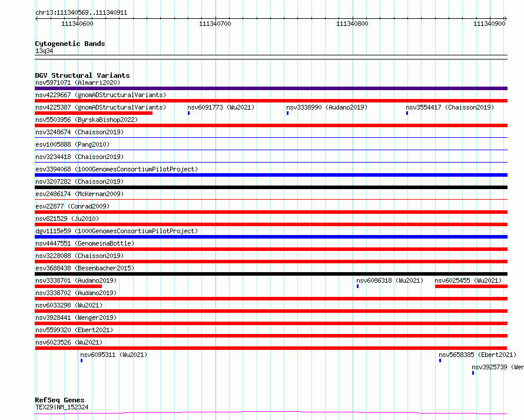Open the nsv3338702 (Audano2019) variant
The width and height of the screenshot is (524, 420).
click(76, 293)
